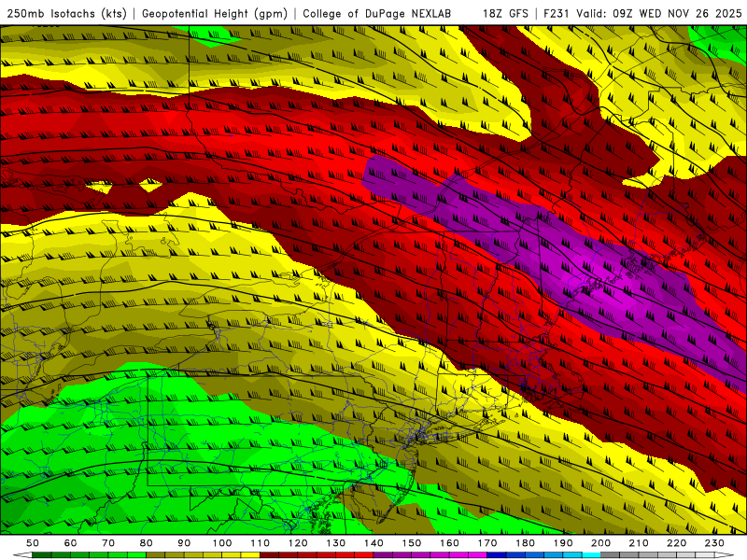Click the bright yellow swatch ending at 110

pyautogui.click(x=250, y=554)
